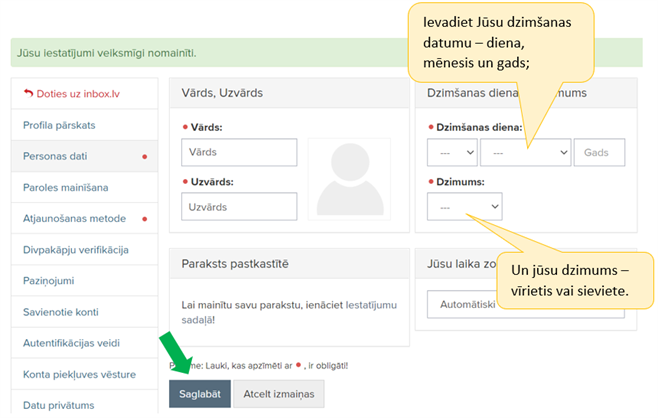Open the birth month dropdown
The height and width of the screenshot is (418, 658).
(x=525, y=152)
